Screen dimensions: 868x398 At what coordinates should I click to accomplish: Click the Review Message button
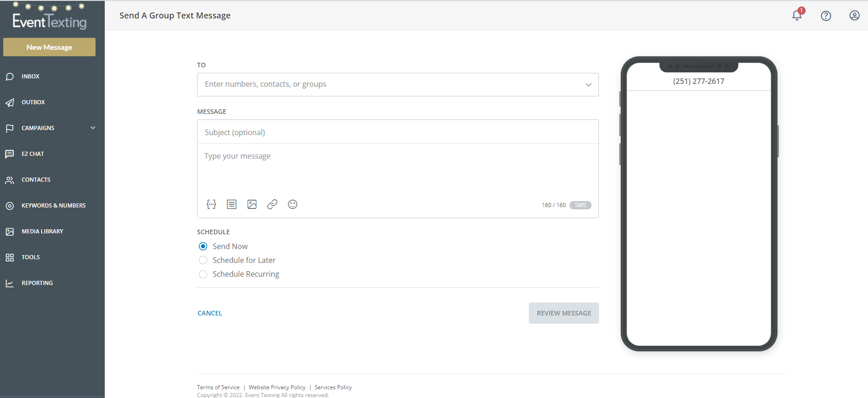[564, 313]
